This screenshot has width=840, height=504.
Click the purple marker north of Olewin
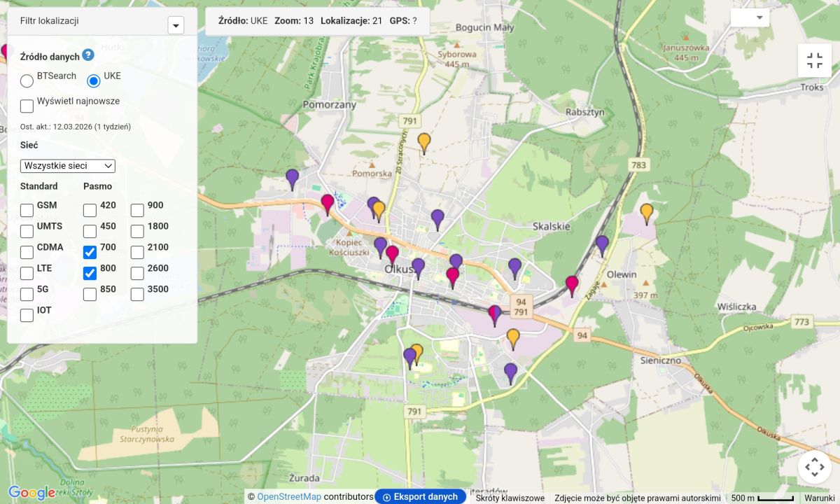coord(602,245)
